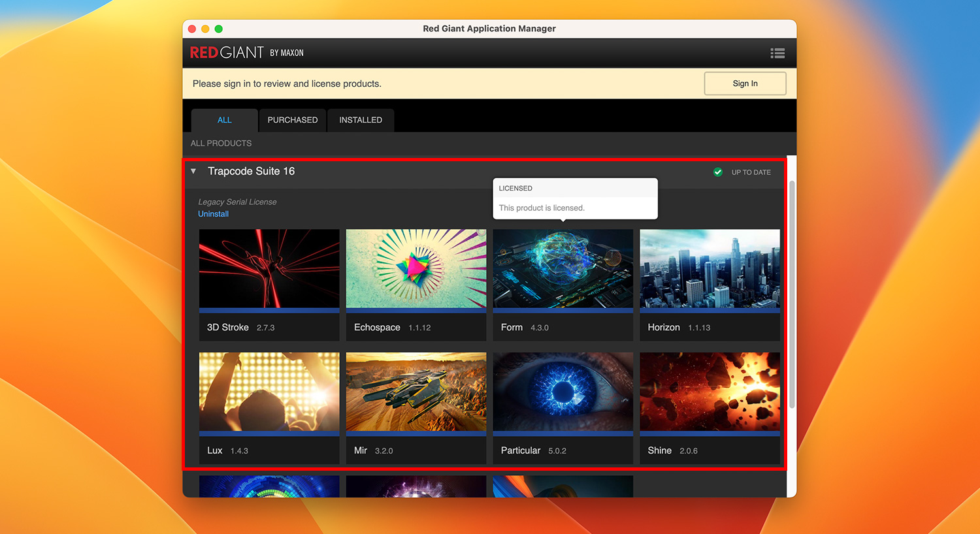Collapse the Trapcode Suite 16 section
The height and width of the screenshot is (534, 980).
tap(193, 171)
